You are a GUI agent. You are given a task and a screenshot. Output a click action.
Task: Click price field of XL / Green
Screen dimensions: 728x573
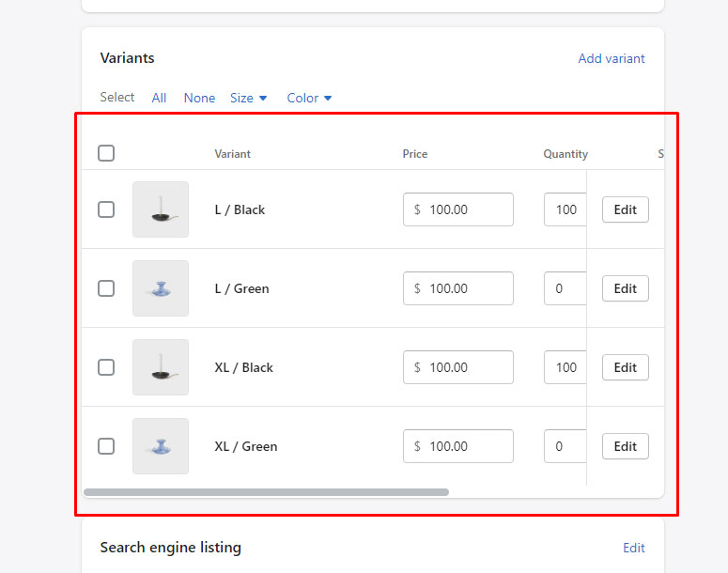pos(458,446)
